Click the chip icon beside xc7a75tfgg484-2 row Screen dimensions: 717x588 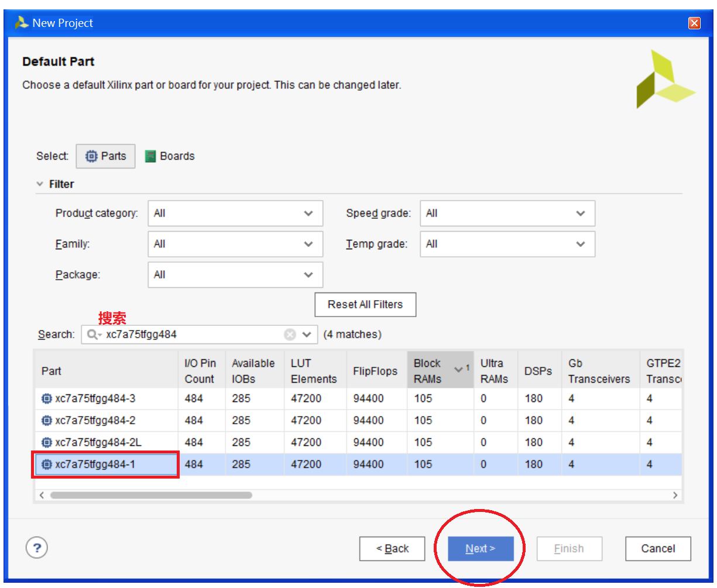click(x=47, y=421)
